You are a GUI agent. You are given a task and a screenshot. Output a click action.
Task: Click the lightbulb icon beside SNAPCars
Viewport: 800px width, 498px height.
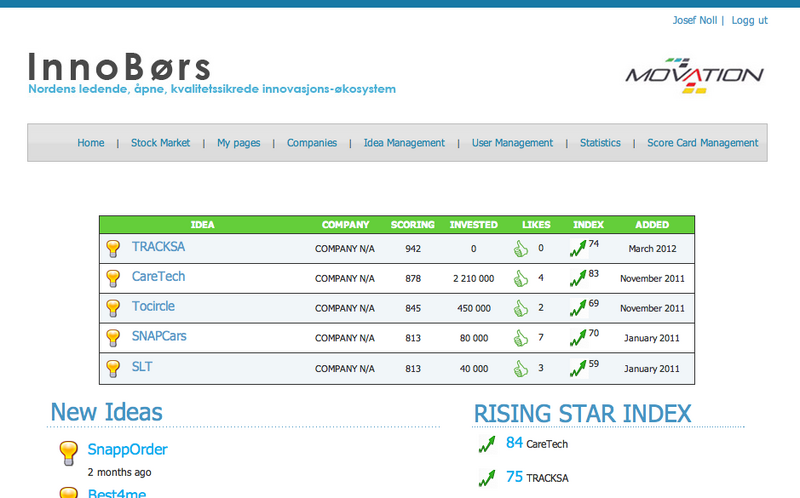[x=113, y=338]
